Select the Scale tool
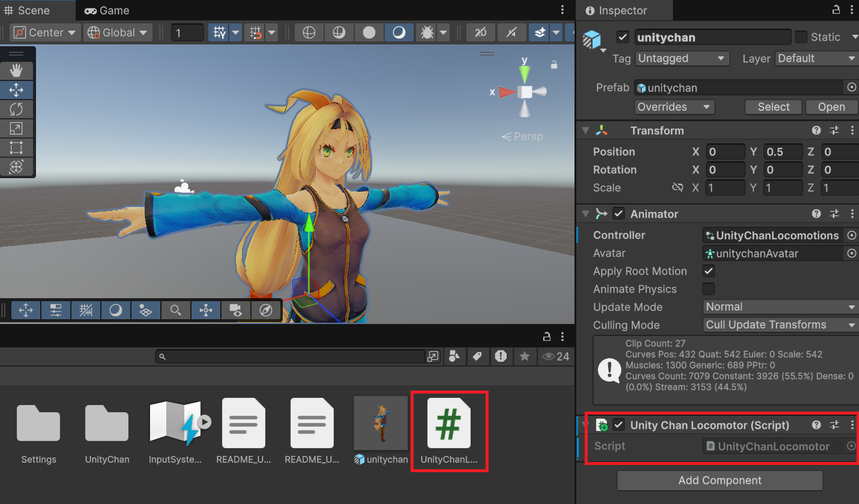859x504 pixels. (16, 128)
